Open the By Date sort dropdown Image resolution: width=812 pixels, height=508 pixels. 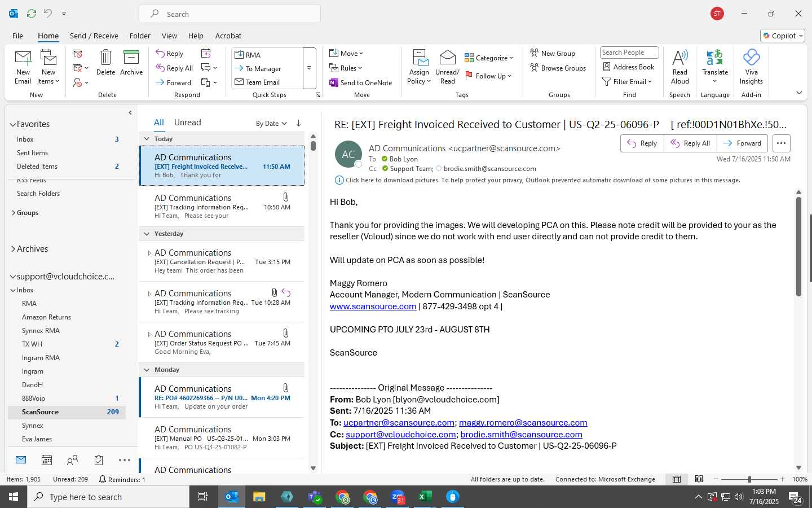point(271,123)
